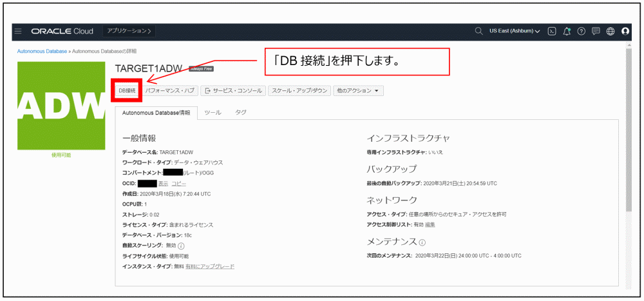The height and width of the screenshot is (301, 644).
Task: Click 表示 link next to OCID
Action: pyautogui.click(x=163, y=184)
